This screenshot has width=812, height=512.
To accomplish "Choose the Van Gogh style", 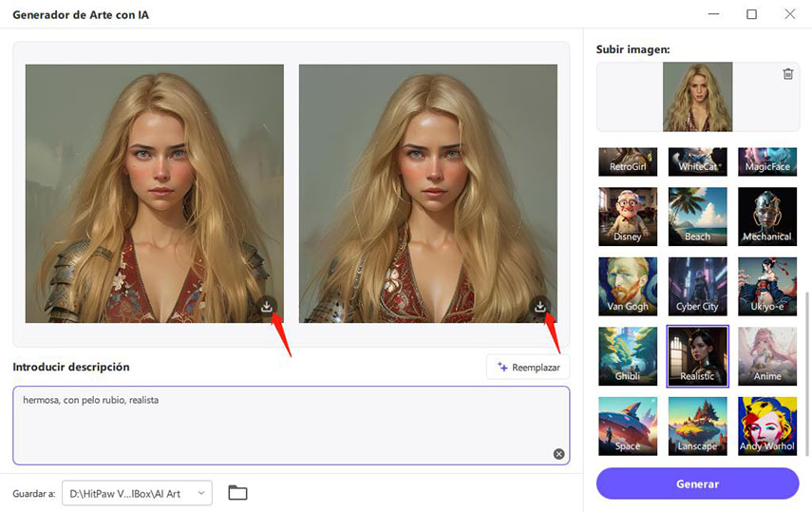I will point(628,286).
